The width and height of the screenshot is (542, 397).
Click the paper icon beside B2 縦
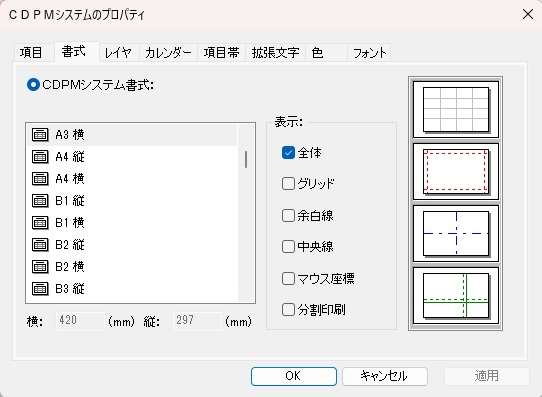click(40, 245)
